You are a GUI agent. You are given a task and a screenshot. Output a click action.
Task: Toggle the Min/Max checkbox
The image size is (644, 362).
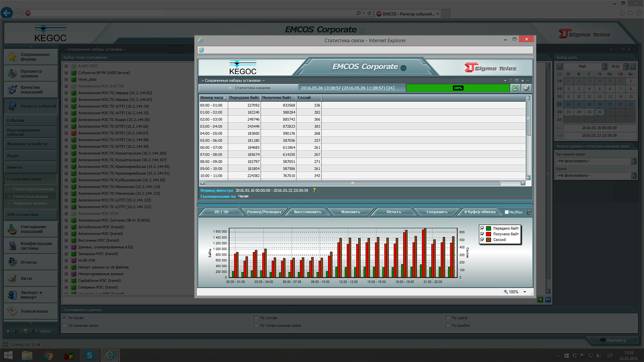click(507, 212)
